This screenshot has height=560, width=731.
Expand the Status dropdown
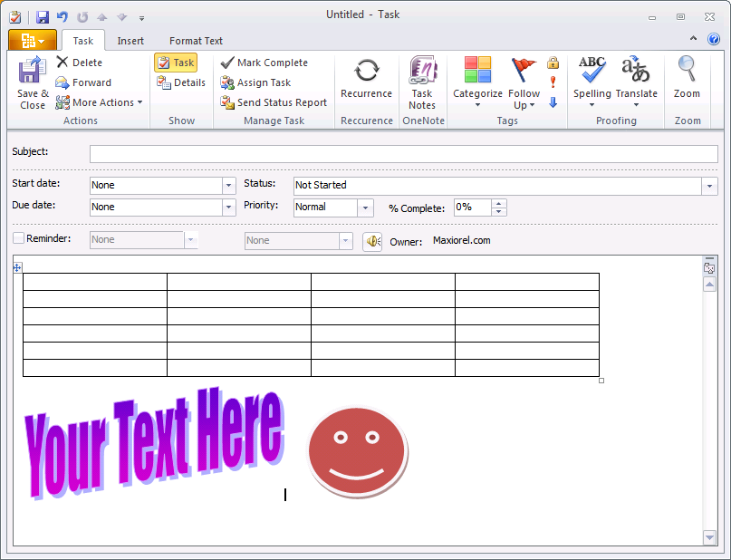[x=708, y=186]
